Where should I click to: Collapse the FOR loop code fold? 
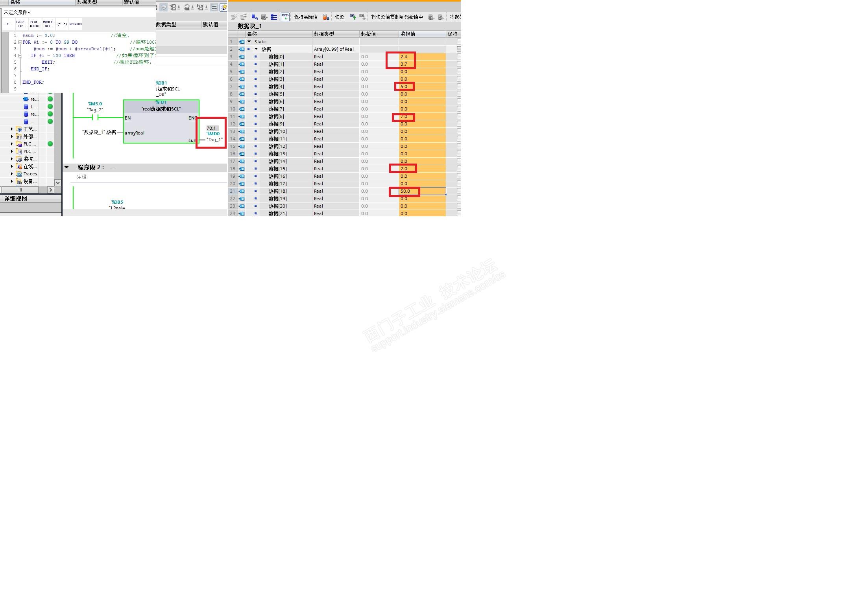tap(20, 42)
